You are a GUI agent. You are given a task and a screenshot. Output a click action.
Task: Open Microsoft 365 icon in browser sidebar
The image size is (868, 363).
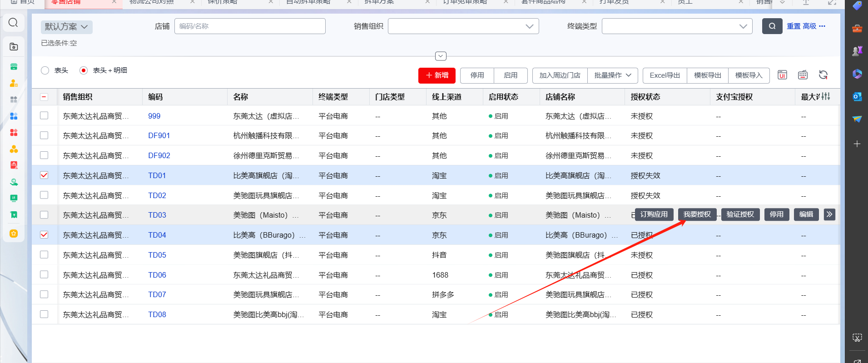tap(857, 74)
